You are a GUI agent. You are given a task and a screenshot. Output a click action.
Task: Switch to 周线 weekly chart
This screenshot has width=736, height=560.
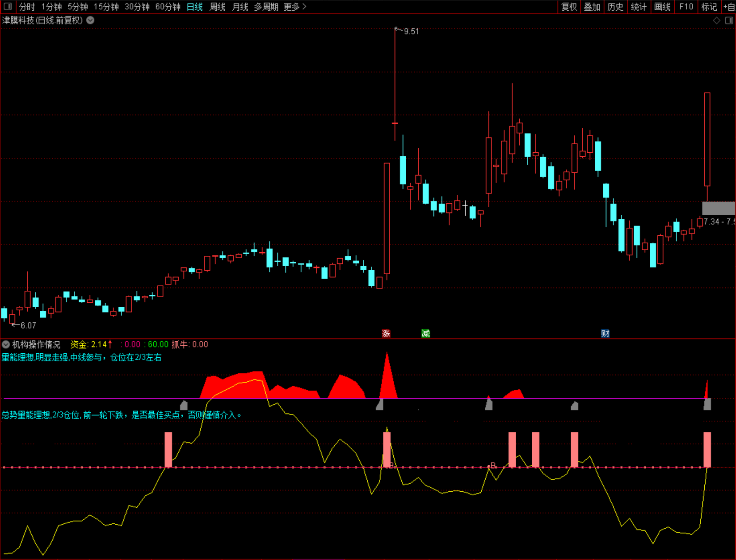click(x=218, y=7)
